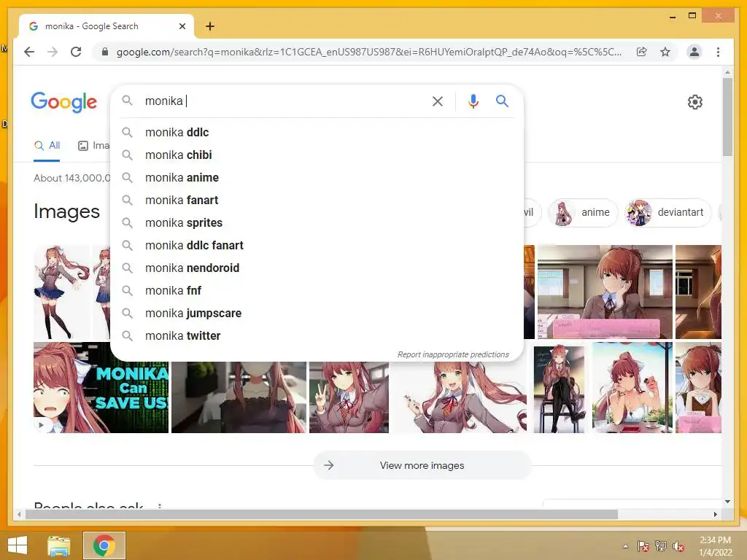Click Chrome icon in taskbar
Image resolution: width=747 pixels, height=560 pixels.
click(104, 545)
